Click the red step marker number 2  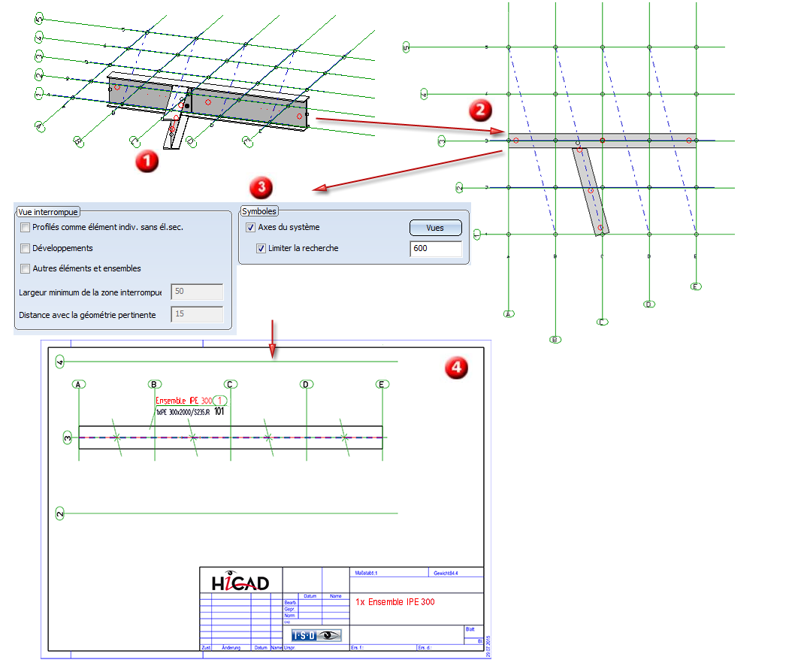pos(479,110)
